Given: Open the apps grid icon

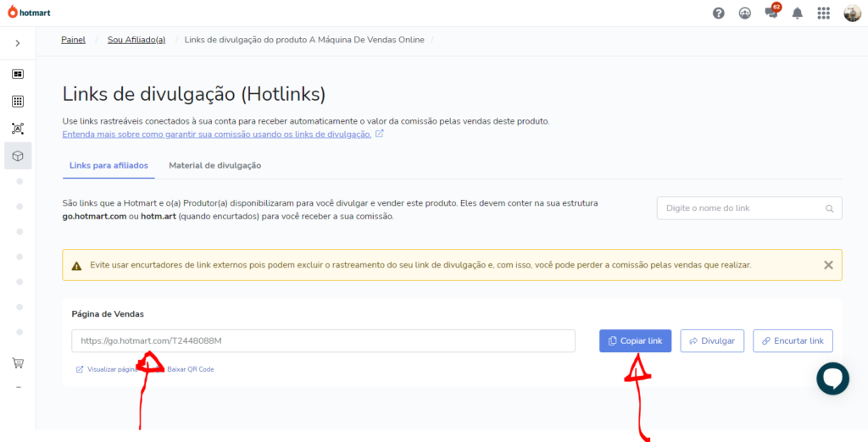Looking at the screenshot, I should pyautogui.click(x=824, y=14).
